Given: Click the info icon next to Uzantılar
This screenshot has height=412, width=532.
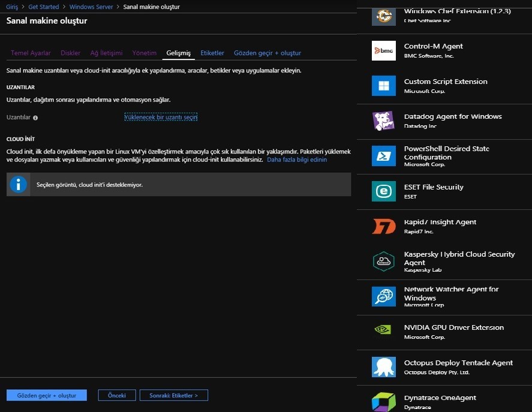Looking at the screenshot, I should [x=35, y=118].
